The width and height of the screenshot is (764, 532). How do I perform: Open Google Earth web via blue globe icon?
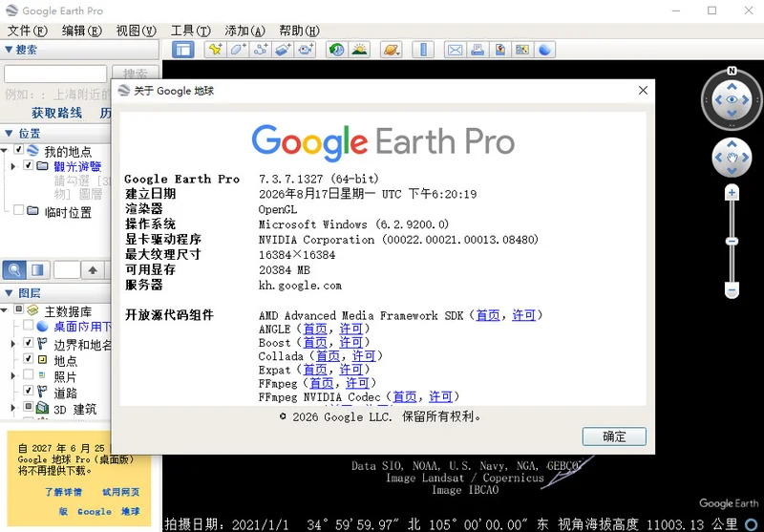[x=544, y=50]
